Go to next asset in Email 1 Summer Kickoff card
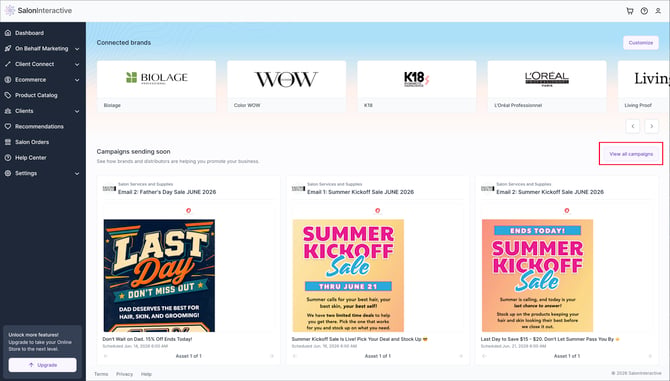The image size is (670, 381). (461, 356)
